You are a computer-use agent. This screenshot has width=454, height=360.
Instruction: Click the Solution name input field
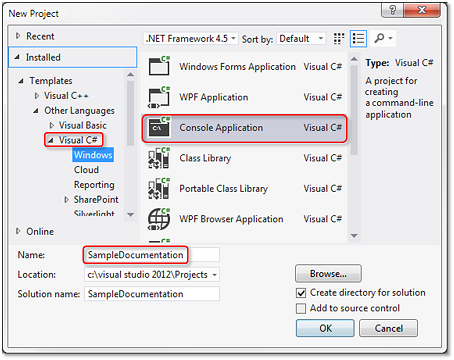(x=152, y=294)
